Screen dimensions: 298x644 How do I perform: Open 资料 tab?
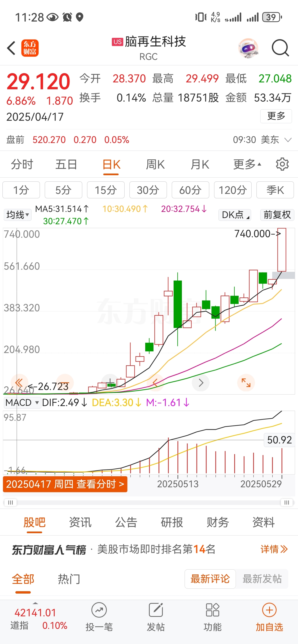pyautogui.click(x=263, y=522)
